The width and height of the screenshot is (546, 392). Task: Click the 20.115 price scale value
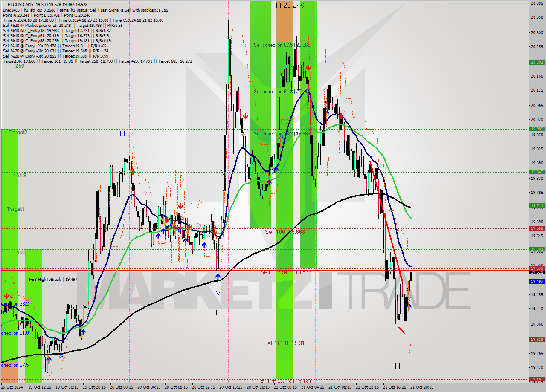click(537, 90)
